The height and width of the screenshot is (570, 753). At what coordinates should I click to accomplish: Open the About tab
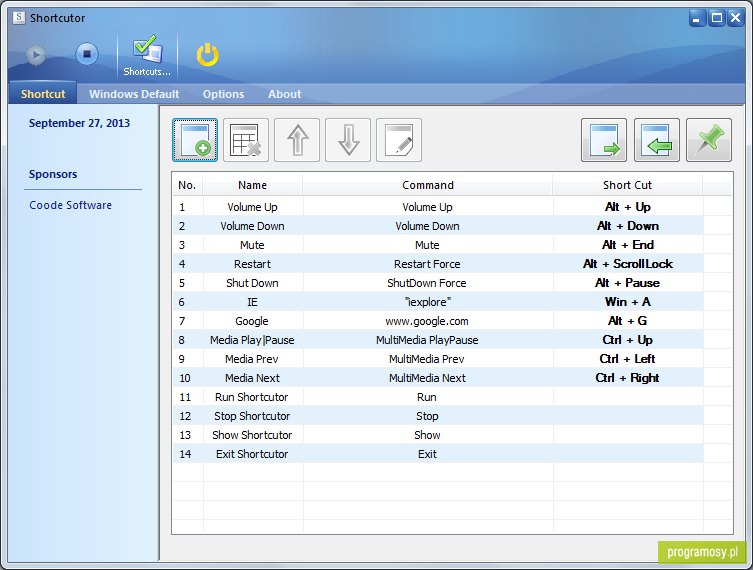[284, 94]
